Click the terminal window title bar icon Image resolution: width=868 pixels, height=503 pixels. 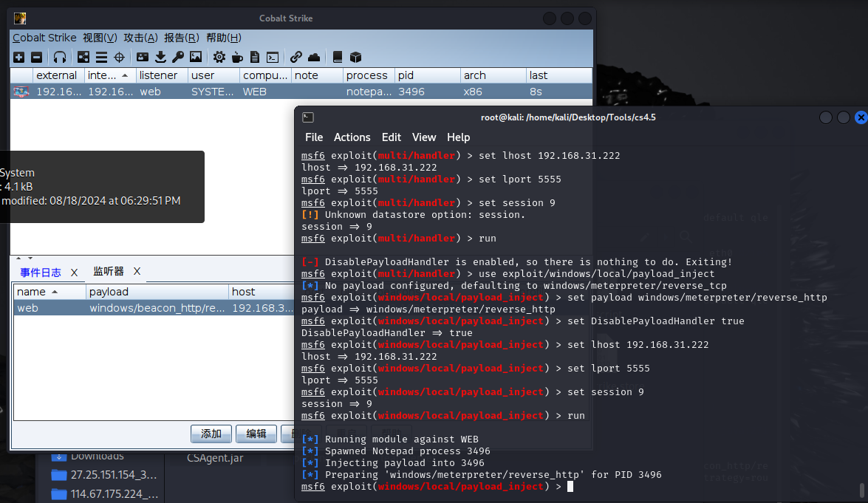(308, 117)
